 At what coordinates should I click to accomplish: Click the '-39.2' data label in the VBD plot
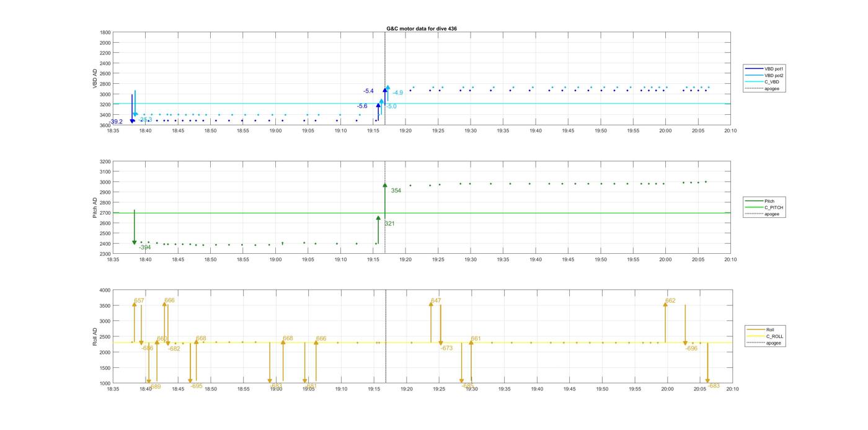pos(116,122)
